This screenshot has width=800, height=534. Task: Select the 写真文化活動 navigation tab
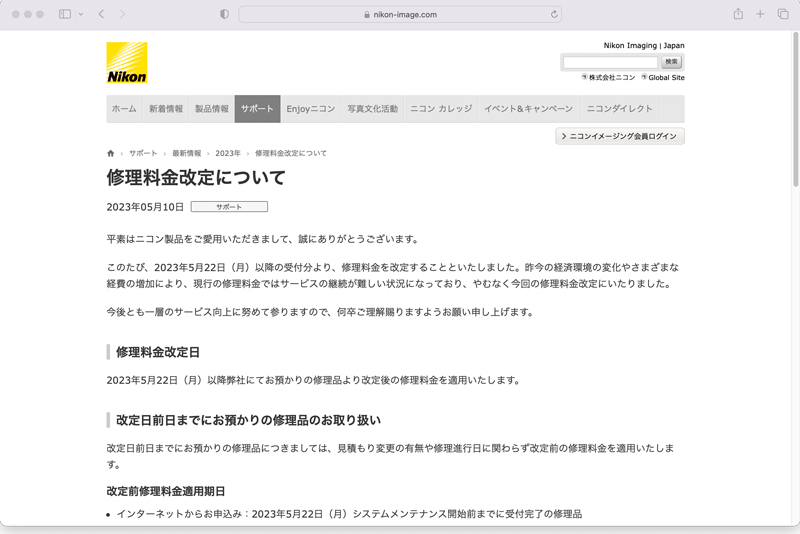pos(372,109)
